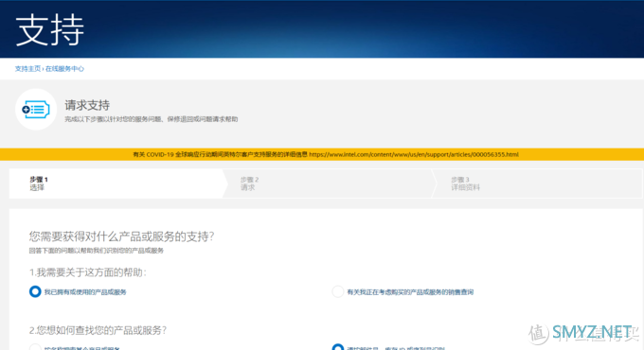Select radio 我已拥有或使用的产品或服务

35,291
